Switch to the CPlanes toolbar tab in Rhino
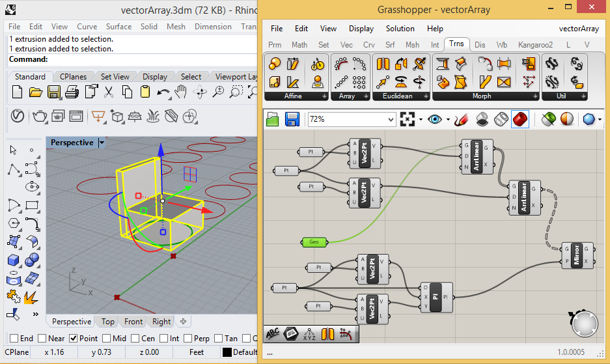Image resolution: width=610 pixels, height=364 pixels. point(73,77)
